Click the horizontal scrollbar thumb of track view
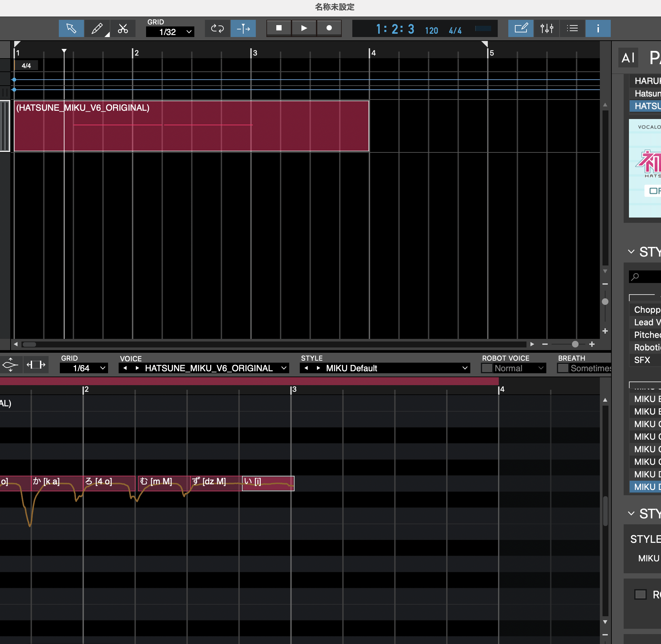661x644 pixels. click(x=29, y=344)
